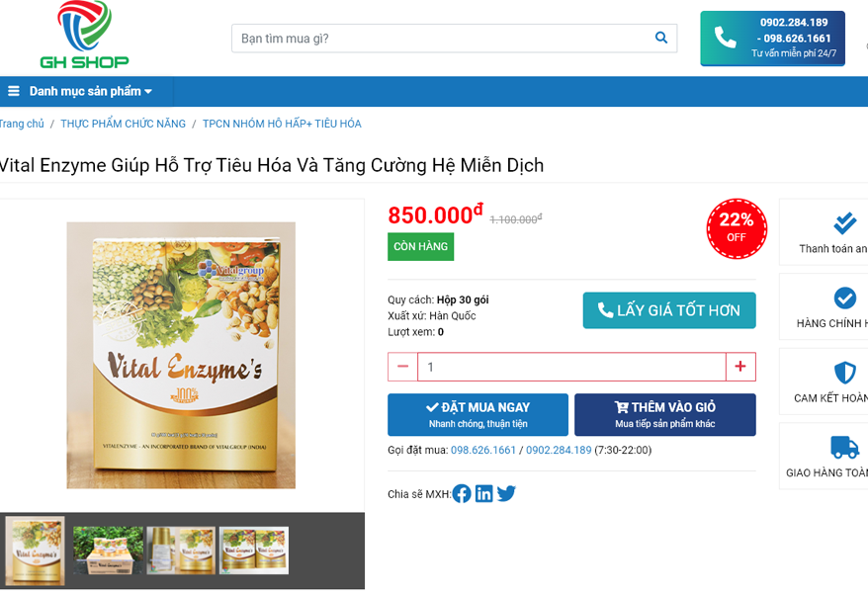
Task: Click THÊM VÀO GIỎ button
Action: 664,414
